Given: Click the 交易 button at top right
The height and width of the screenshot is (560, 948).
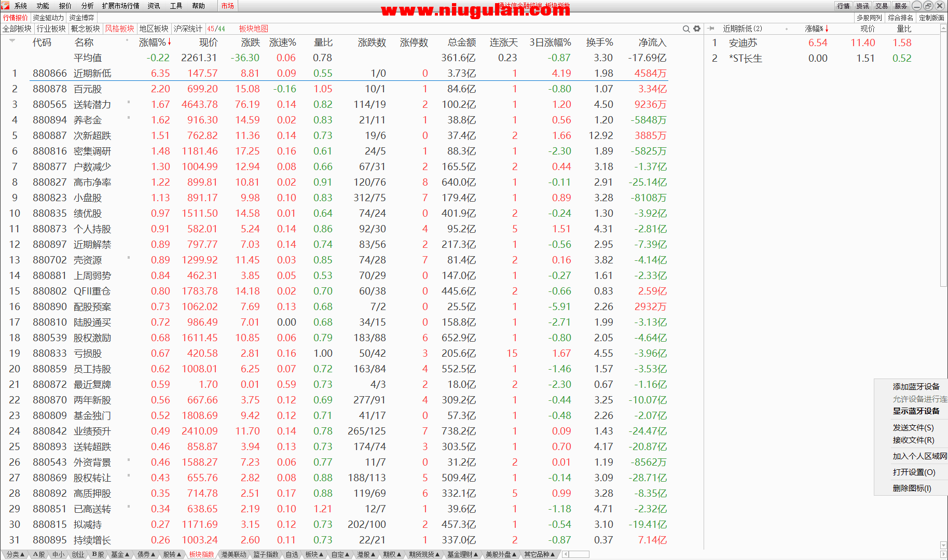Looking at the screenshot, I should [882, 6].
